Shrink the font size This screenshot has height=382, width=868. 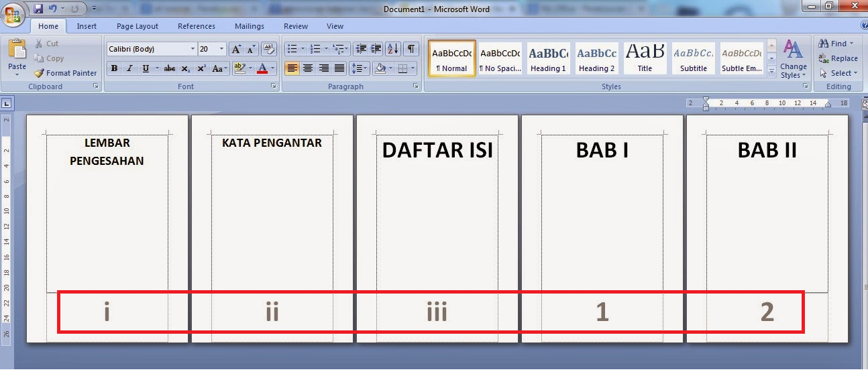[x=251, y=49]
